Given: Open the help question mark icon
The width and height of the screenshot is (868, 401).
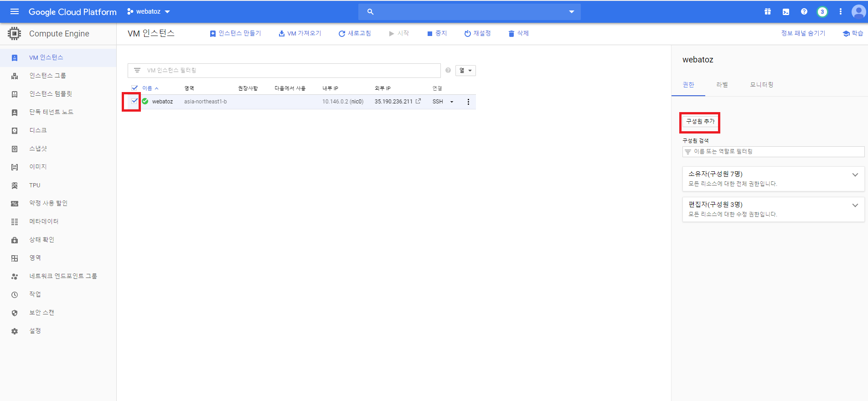Looking at the screenshot, I should [804, 11].
